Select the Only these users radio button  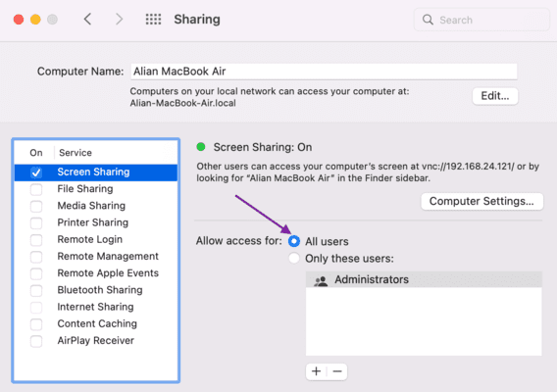294,258
